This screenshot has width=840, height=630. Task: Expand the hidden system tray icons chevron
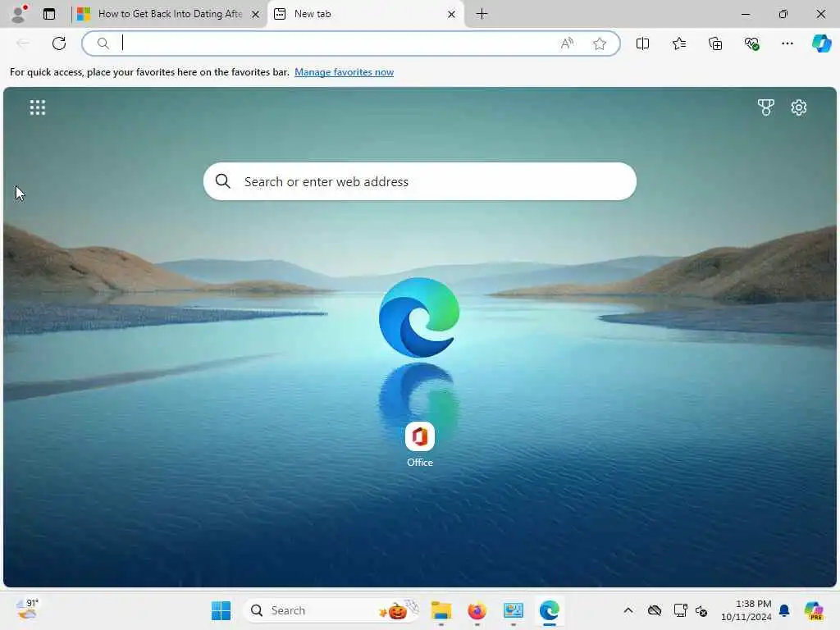(628, 610)
